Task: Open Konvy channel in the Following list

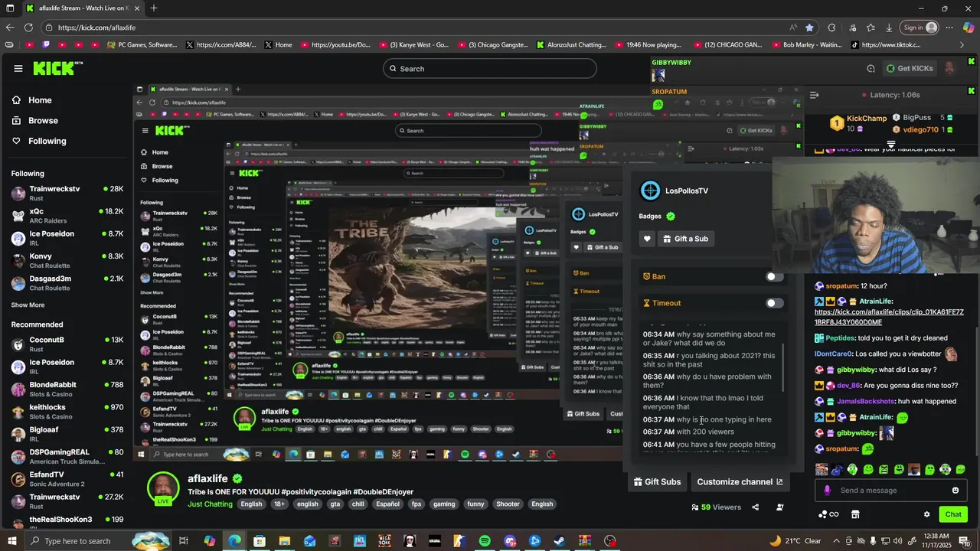Action: pyautogui.click(x=67, y=260)
